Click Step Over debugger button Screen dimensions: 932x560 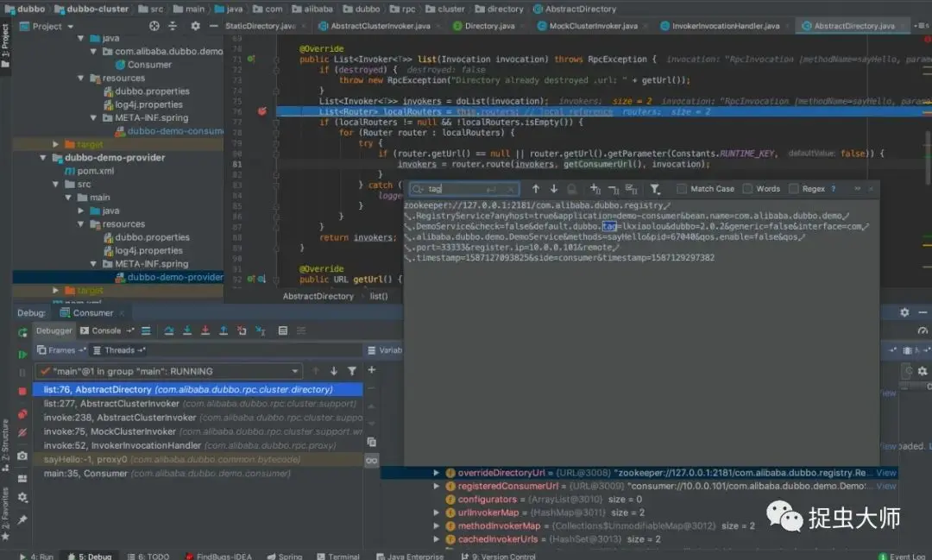[169, 330]
